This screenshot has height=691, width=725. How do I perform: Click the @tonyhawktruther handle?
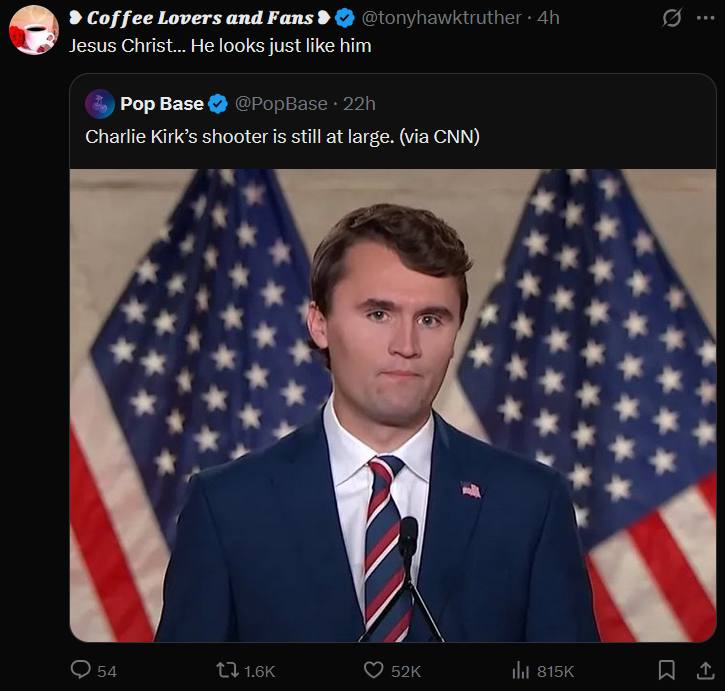(440, 18)
